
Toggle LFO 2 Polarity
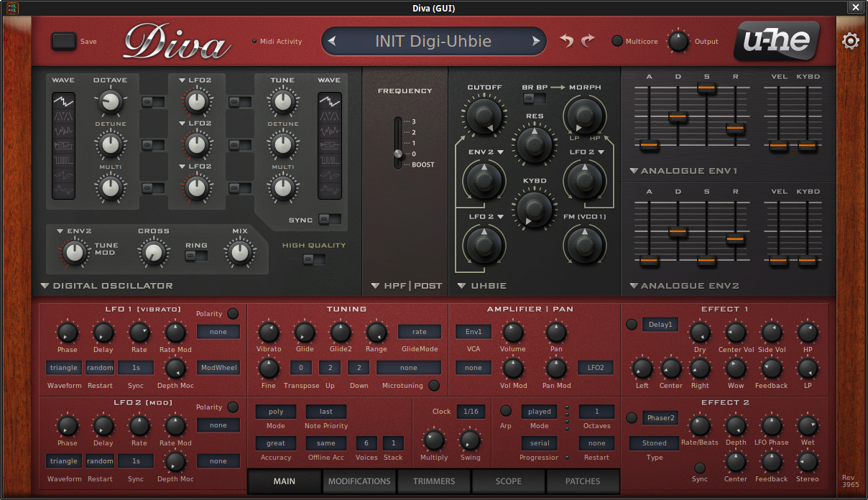pos(233,407)
